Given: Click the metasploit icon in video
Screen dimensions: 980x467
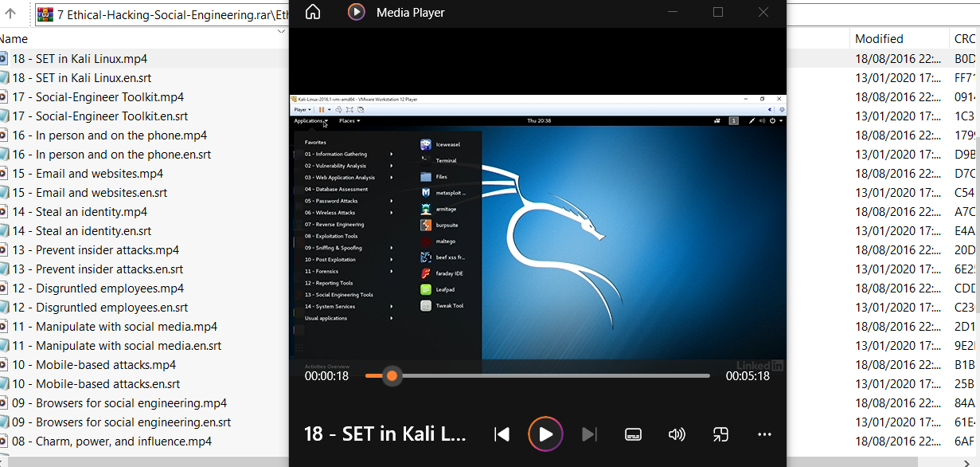Looking at the screenshot, I should [x=426, y=193].
